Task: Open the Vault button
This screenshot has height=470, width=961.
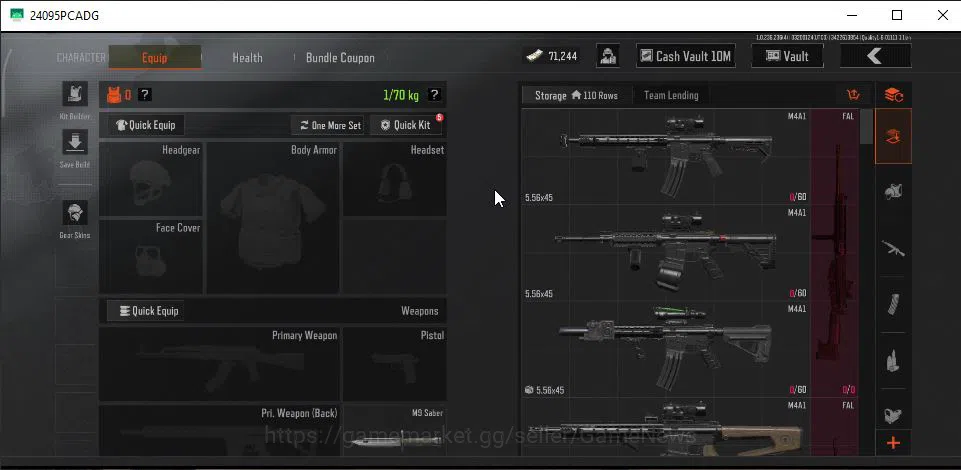Action: coord(788,56)
